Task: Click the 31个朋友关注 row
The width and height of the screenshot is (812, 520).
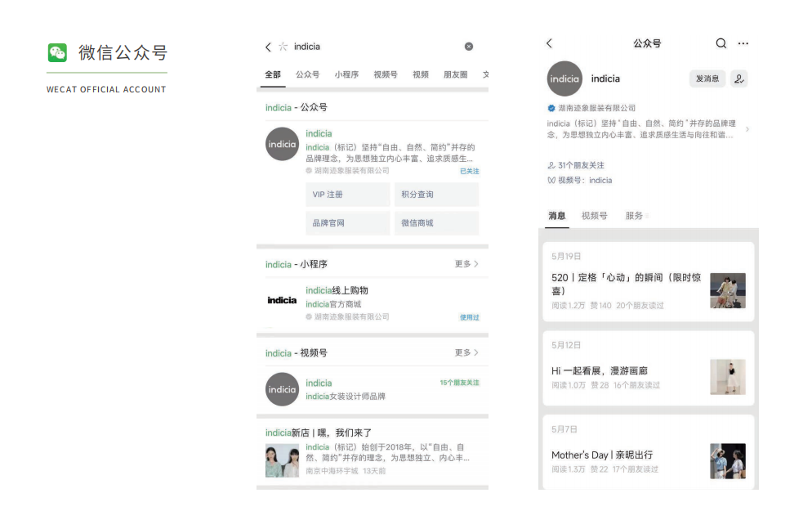Action: coord(576,165)
